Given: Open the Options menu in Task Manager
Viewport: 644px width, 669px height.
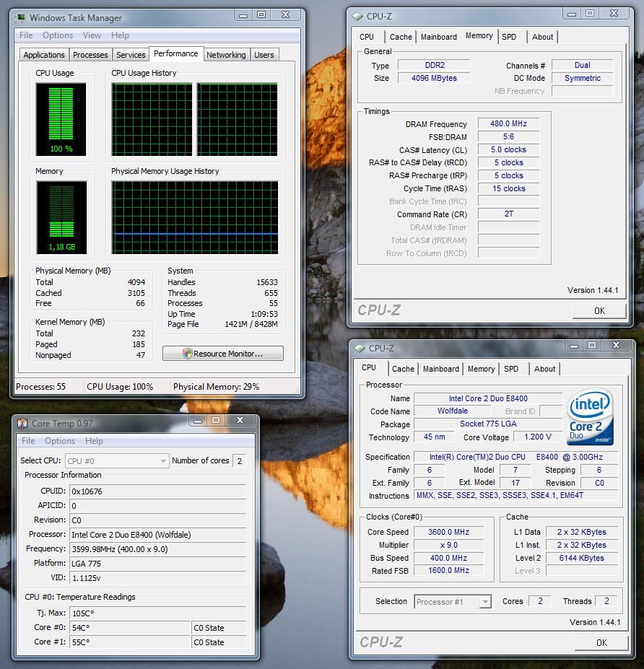Looking at the screenshot, I should 58,35.
